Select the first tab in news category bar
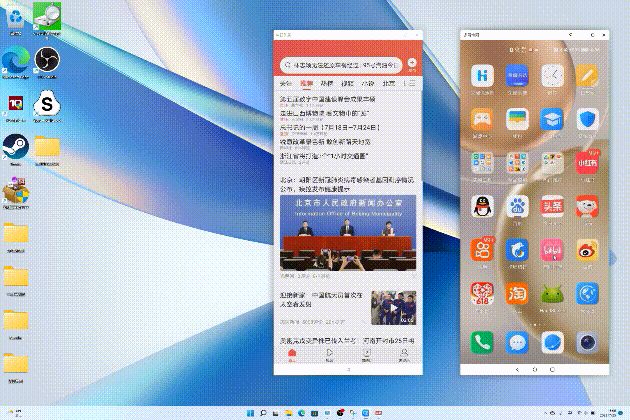The image size is (630, 420). [286, 84]
